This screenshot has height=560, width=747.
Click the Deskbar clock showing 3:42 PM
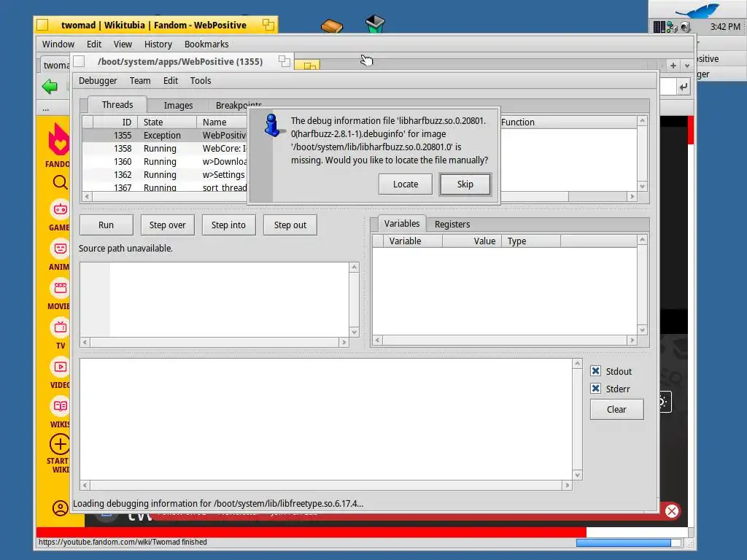pyautogui.click(x=725, y=27)
